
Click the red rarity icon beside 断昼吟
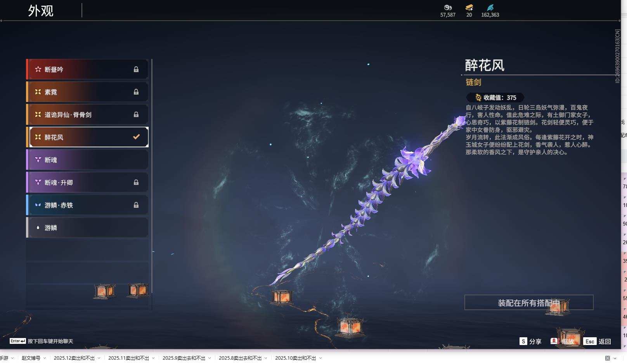[38, 69]
